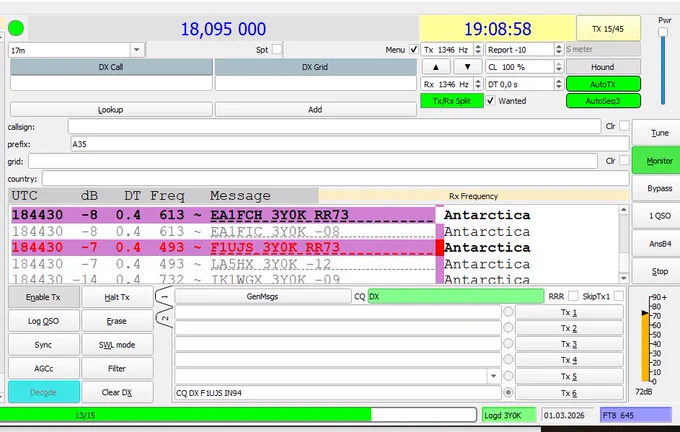Viewport: 680px width, 432px height.
Task: Toggle the Spt checkbox
Action: [277, 49]
